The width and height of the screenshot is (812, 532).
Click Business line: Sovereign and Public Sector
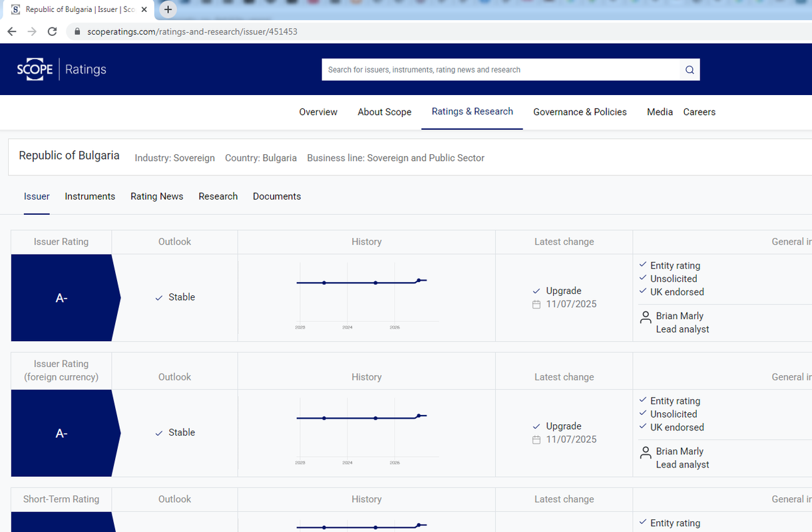(x=396, y=158)
